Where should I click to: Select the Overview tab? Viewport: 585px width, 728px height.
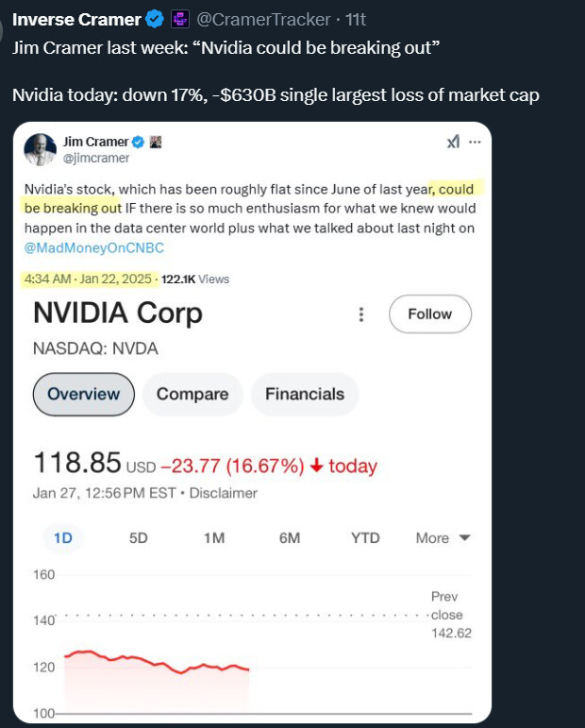pos(84,394)
